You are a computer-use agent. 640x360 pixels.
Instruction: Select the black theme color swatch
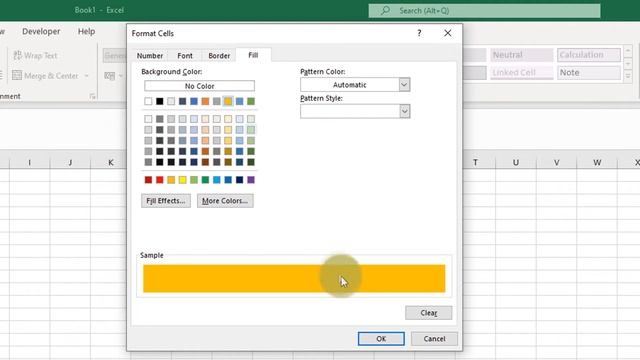pos(160,101)
